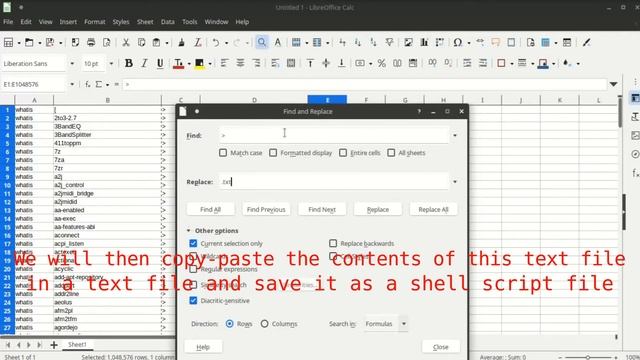Expand the formula bar
The image size is (640, 360).
click(x=613, y=84)
